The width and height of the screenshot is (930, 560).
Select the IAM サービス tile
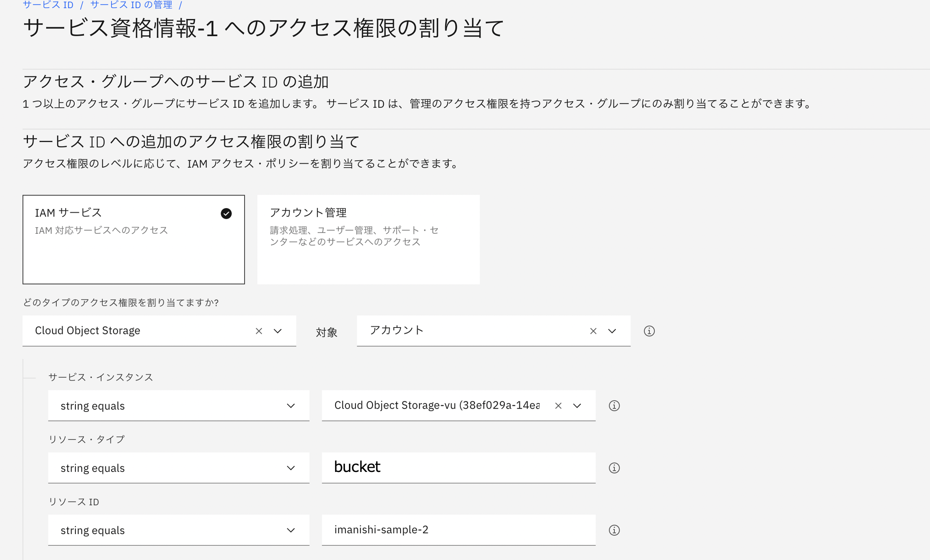pyautogui.click(x=133, y=239)
